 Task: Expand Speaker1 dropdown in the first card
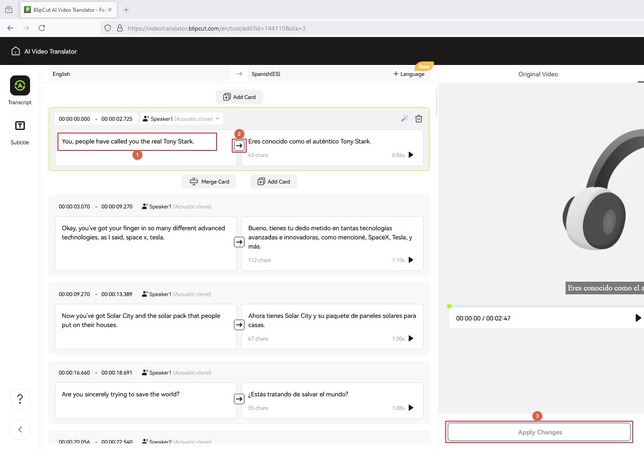[x=182, y=118]
